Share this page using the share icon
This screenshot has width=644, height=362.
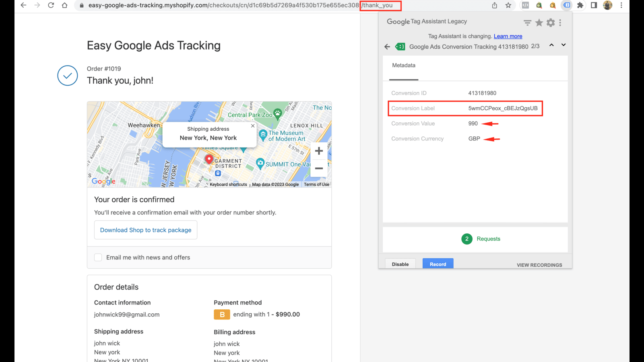pyautogui.click(x=495, y=5)
